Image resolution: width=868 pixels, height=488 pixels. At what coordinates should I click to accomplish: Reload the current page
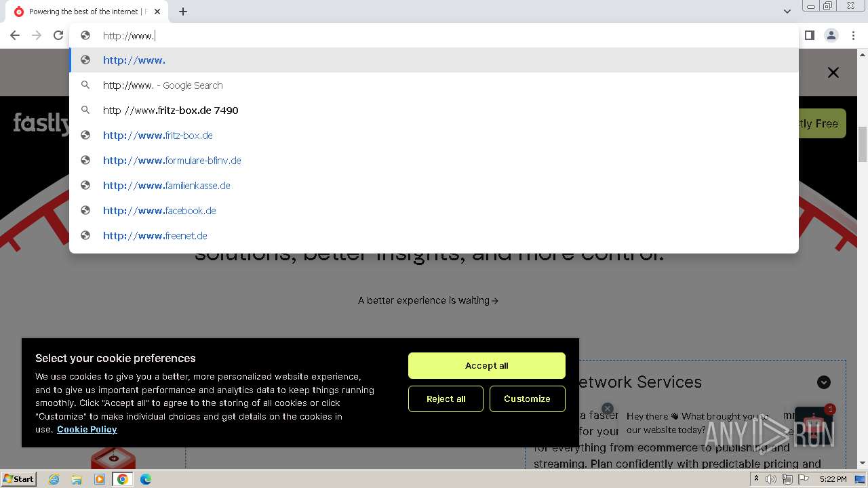pos(58,35)
